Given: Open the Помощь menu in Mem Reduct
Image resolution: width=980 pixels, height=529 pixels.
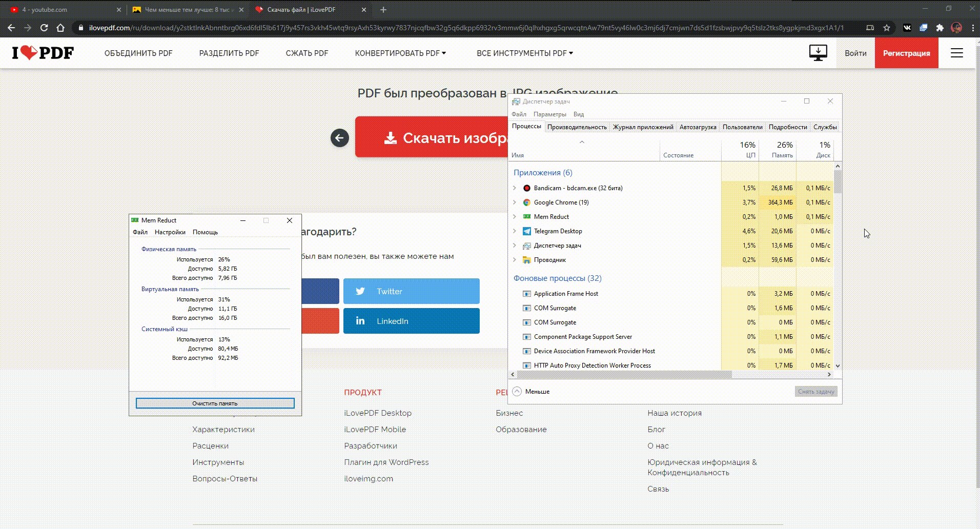Looking at the screenshot, I should click(x=205, y=232).
